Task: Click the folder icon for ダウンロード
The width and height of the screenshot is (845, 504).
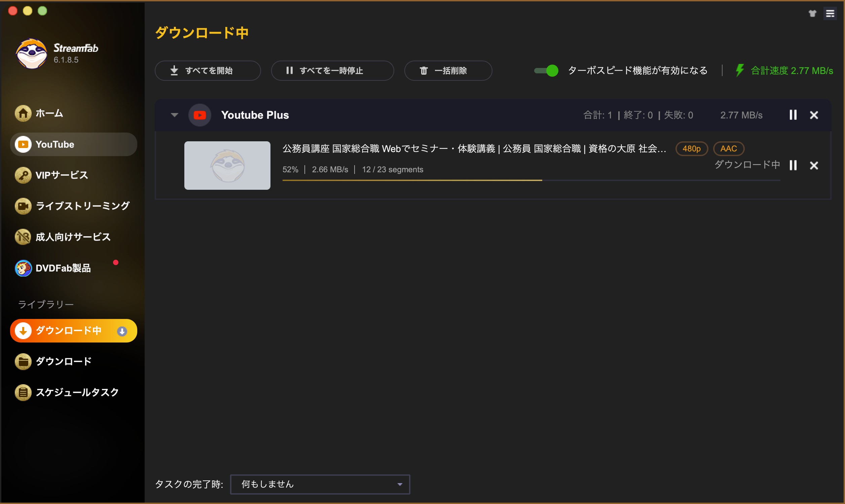Action: pyautogui.click(x=23, y=361)
